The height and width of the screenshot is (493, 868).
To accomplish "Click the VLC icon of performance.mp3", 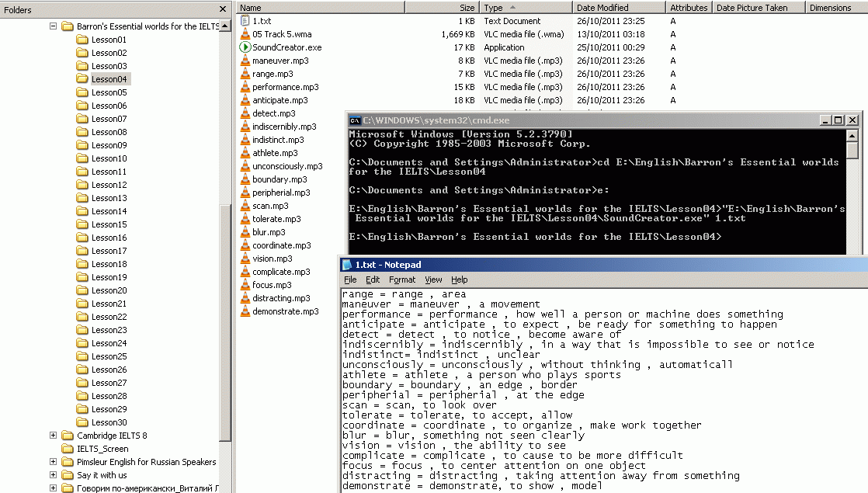I will (x=245, y=88).
